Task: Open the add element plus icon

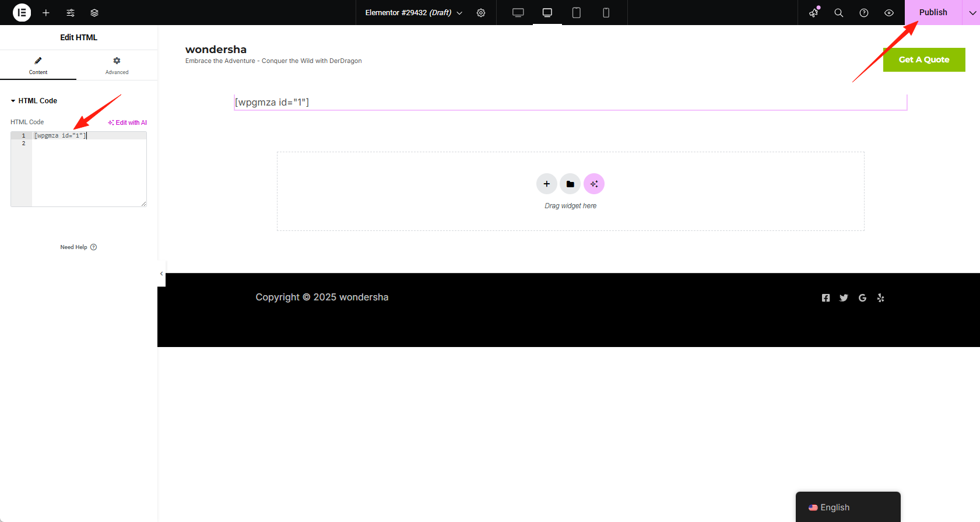Action: pos(46,13)
